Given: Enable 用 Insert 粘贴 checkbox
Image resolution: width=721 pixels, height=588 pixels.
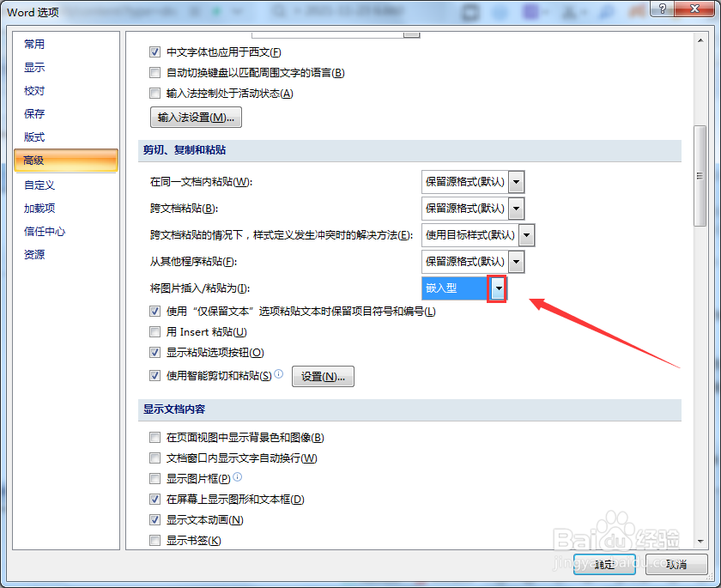Looking at the screenshot, I should tap(155, 332).
